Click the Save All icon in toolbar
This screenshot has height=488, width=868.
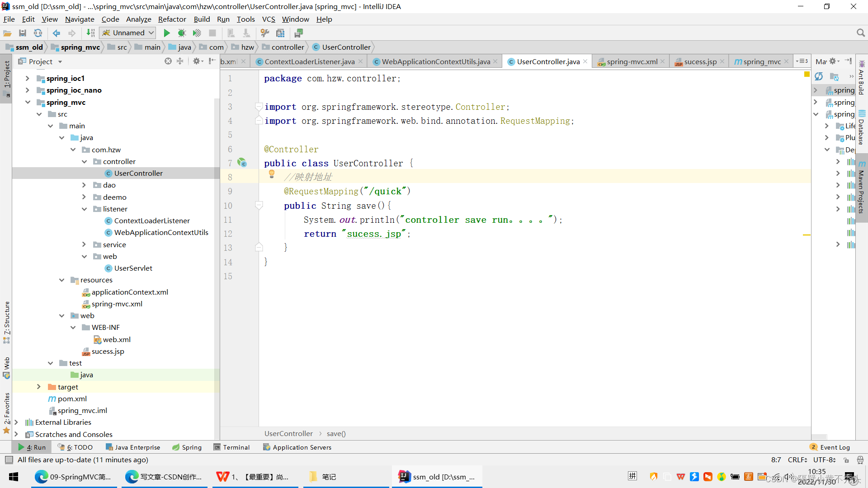[23, 33]
